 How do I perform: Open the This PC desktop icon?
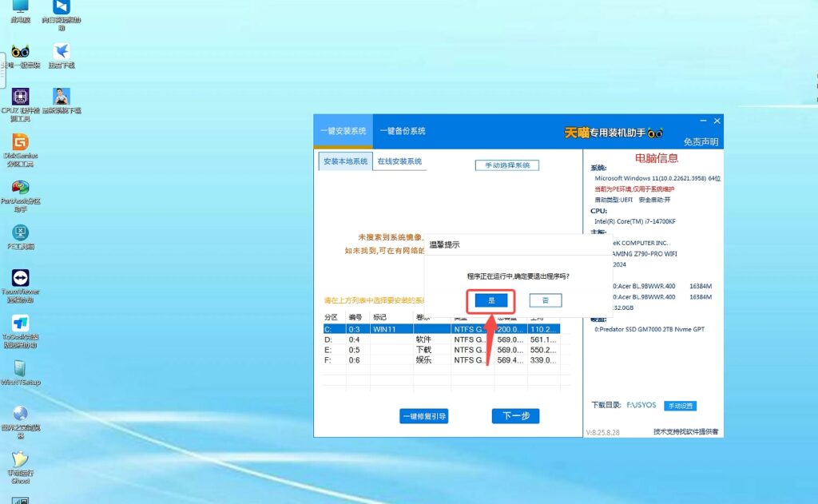pyautogui.click(x=21, y=8)
